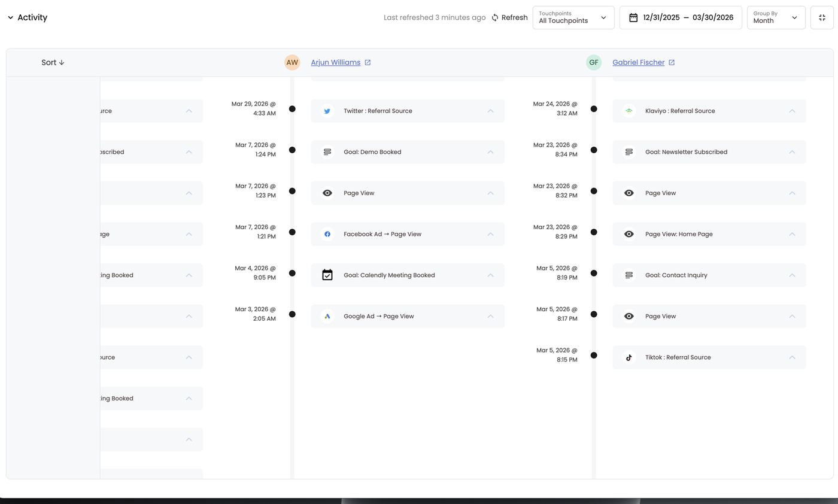Open the external link icon beside Arjun Williams
This screenshot has height=504, width=838.
pos(368,62)
